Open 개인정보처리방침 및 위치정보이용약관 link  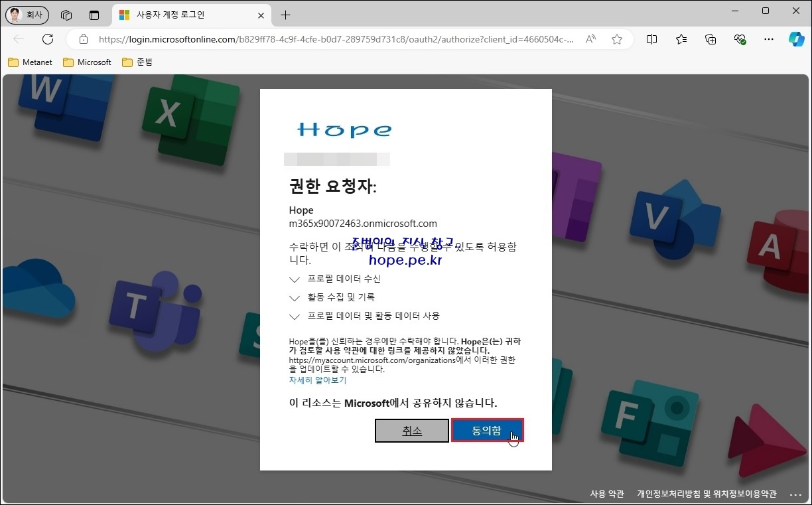click(707, 494)
